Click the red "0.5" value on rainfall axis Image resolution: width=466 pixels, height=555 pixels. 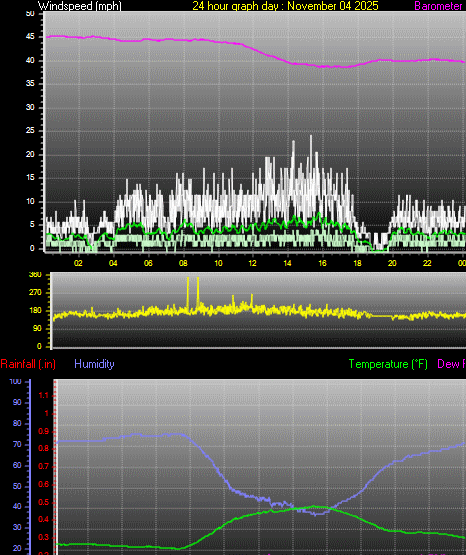pyautogui.click(x=44, y=503)
